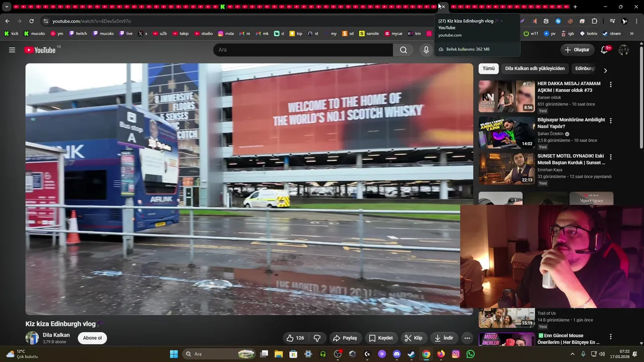The height and width of the screenshot is (362, 644).
Task: Open Firefox from the taskbar
Action: (441, 354)
